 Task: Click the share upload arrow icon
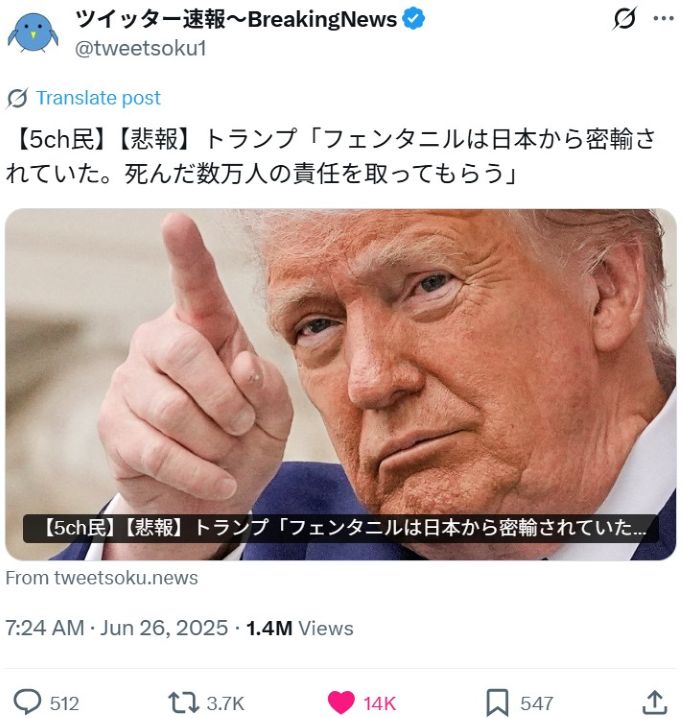[x=655, y=702]
